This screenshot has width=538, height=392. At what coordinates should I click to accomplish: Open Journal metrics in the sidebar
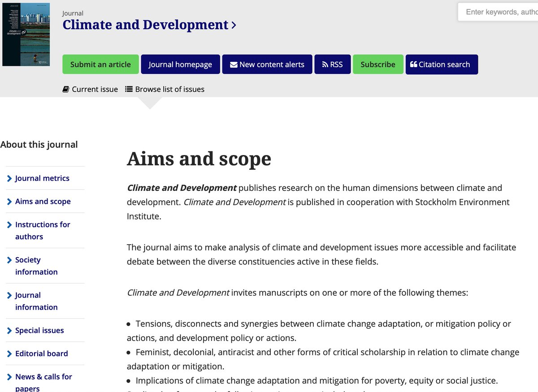coord(42,178)
